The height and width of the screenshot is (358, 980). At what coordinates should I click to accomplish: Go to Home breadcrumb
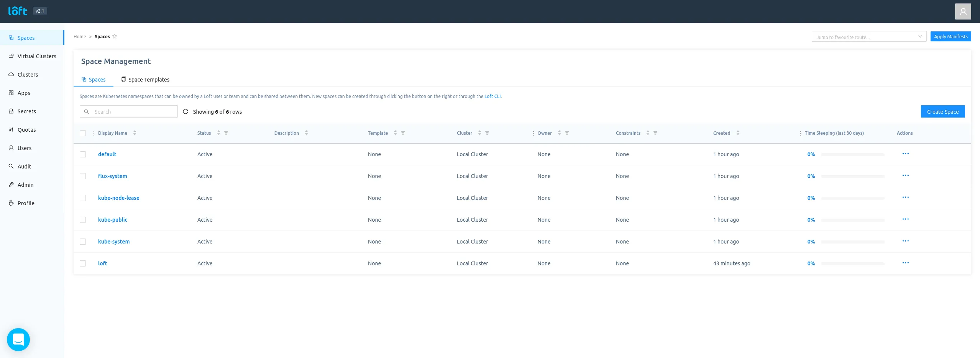(80, 37)
